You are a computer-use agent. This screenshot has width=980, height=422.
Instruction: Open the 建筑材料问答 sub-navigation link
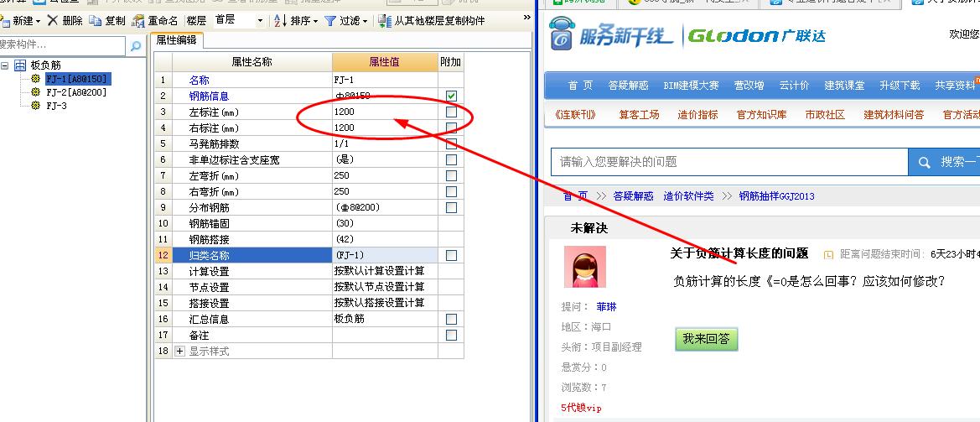[x=894, y=115]
